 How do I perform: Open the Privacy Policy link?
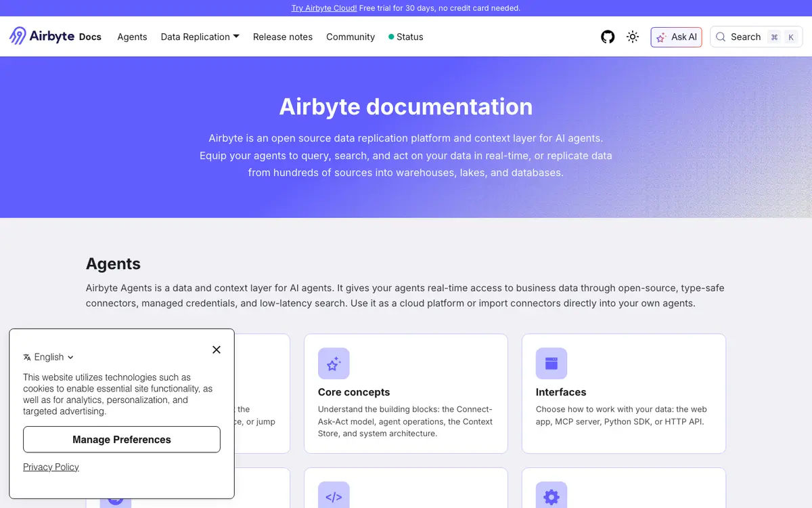click(x=51, y=467)
